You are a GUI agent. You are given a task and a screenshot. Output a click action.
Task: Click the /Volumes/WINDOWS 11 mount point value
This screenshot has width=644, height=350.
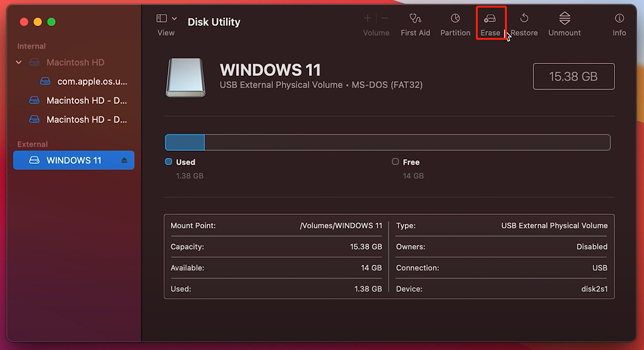(341, 226)
